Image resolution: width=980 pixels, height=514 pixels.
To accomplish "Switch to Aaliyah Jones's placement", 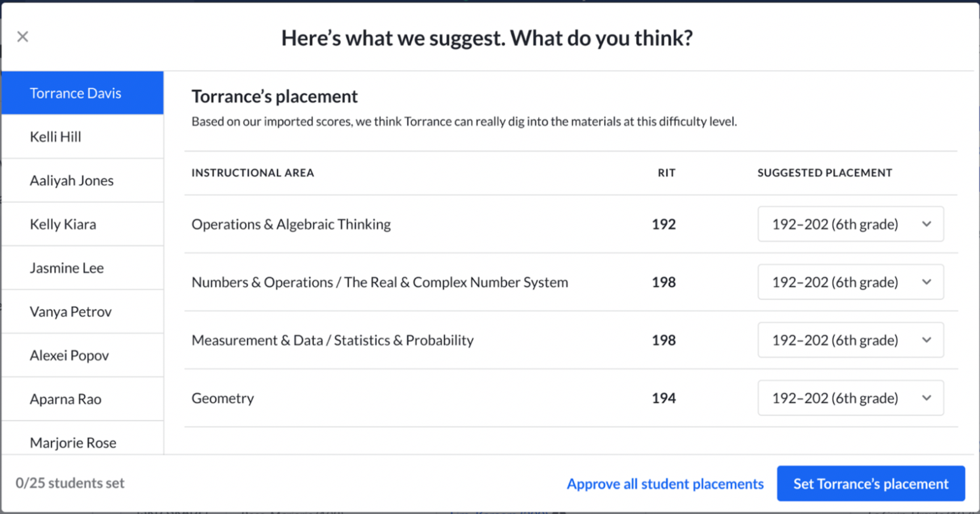I will pos(82,180).
